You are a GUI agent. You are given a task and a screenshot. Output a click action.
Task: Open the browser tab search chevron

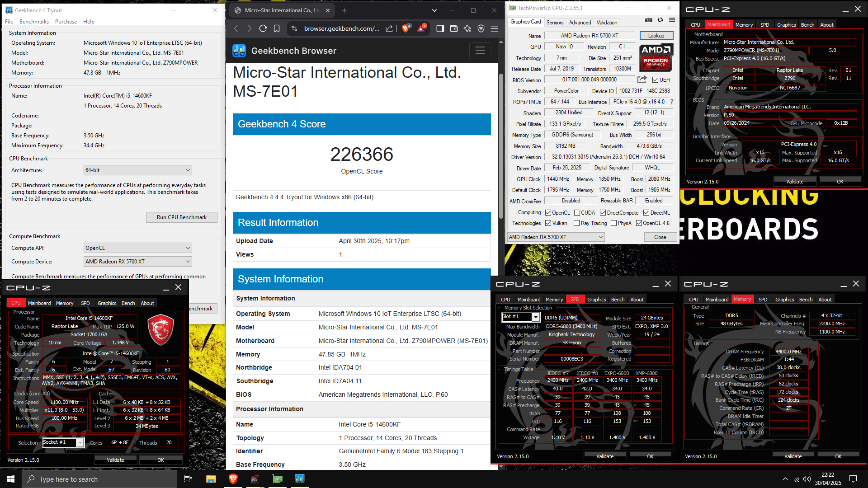click(x=434, y=10)
